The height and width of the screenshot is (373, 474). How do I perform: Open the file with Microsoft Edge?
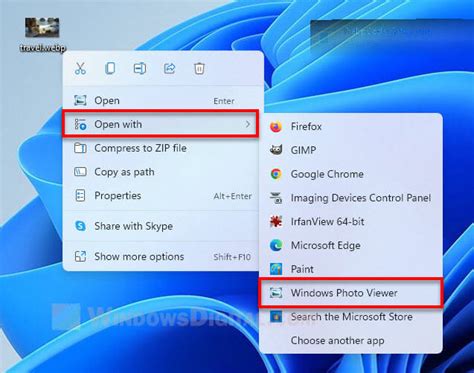[x=351, y=246]
